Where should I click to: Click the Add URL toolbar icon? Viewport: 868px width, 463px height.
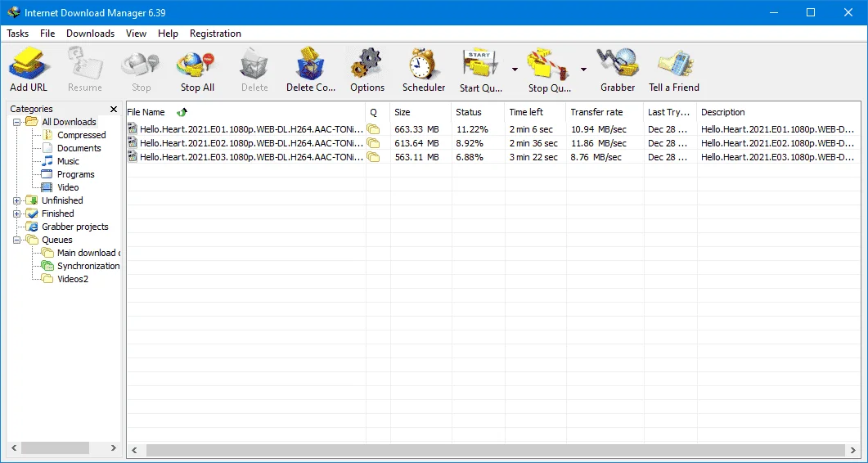29,63
